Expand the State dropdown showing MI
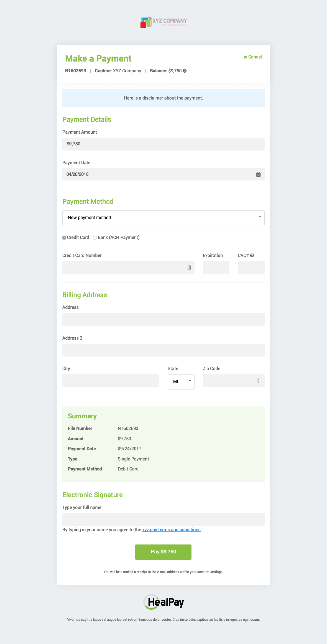This screenshot has height=644, width=327. (x=181, y=382)
